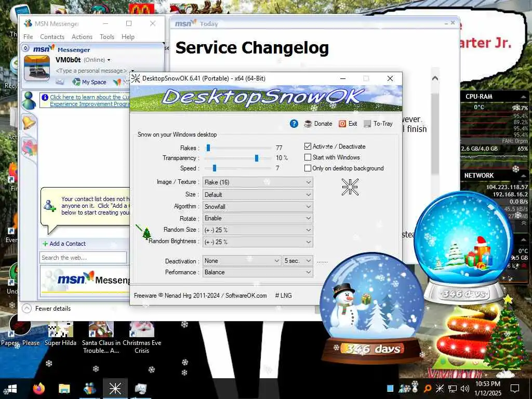
Task: Open Actions menu in MSN Messenger
Action: 82,37
